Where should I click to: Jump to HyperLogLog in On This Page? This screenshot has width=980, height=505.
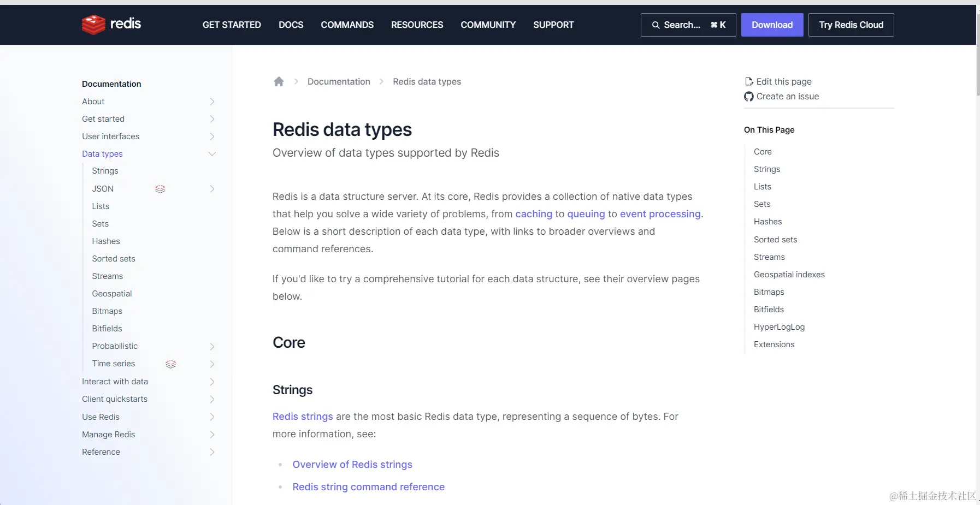point(779,327)
